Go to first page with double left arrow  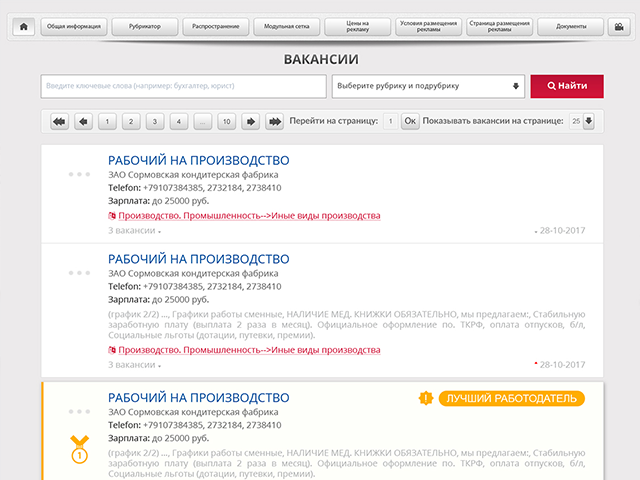60,122
